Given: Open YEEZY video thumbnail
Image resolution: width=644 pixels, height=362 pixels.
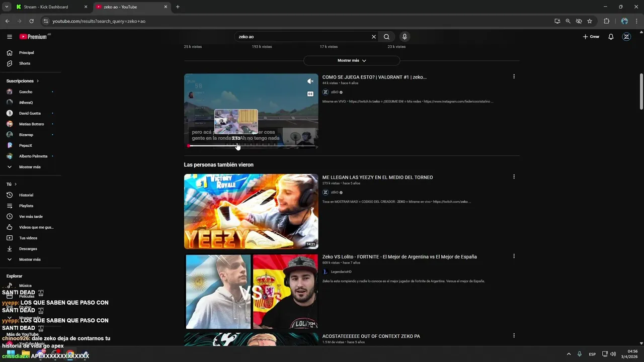Looking at the screenshot, I should (x=251, y=211).
